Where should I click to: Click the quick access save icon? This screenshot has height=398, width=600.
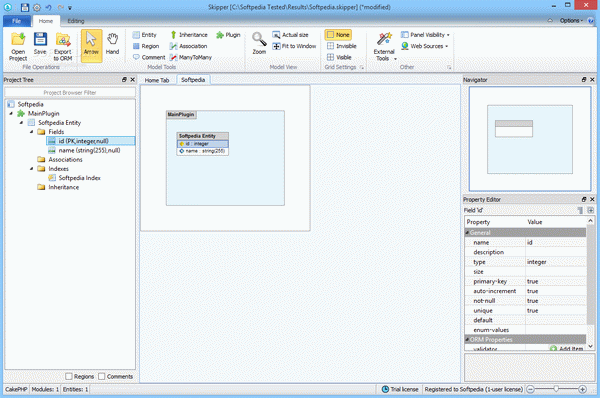pyautogui.click(x=25, y=7)
